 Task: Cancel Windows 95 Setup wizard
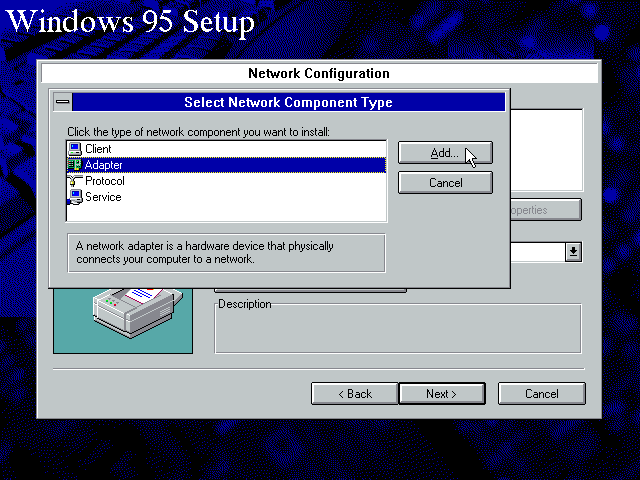pyautogui.click(x=542, y=393)
